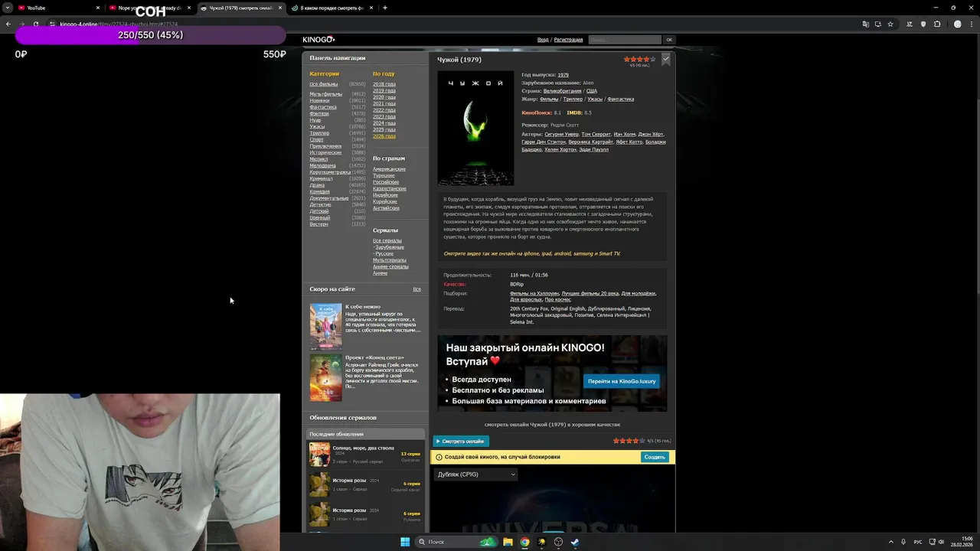This screenshot has width=980, height=551.
Task: Open the Мультфильмы category
Action: (x=325, y=94)
